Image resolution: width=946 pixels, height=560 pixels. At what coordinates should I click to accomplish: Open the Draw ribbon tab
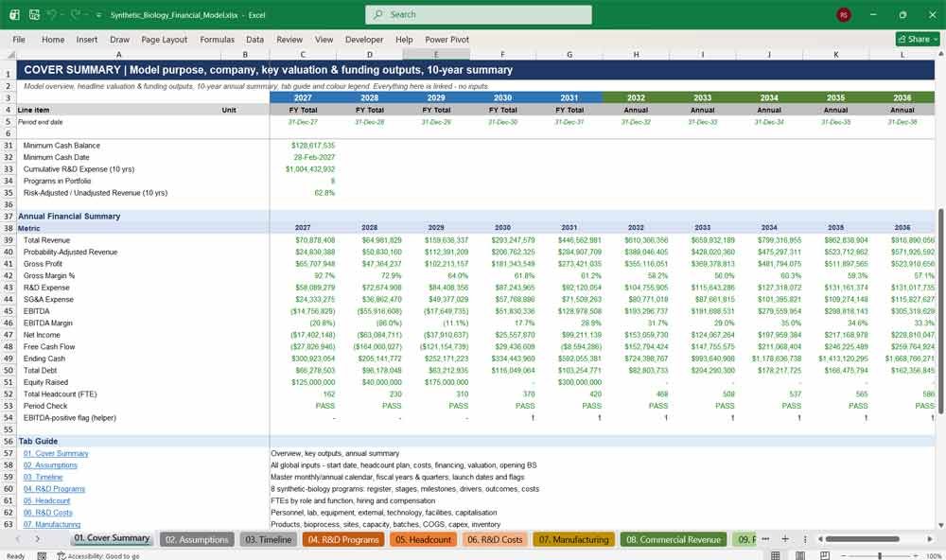(119, 39)
